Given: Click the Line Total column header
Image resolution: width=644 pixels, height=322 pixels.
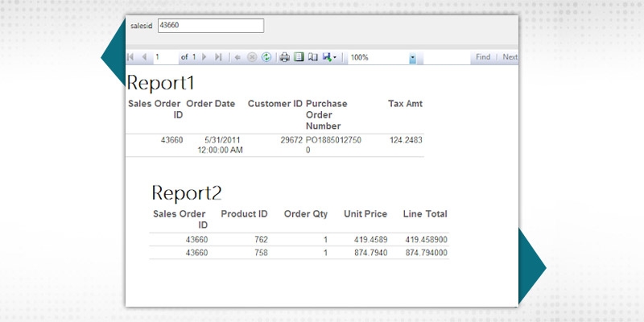Looking at the screenshot, I should coord(425,214).
